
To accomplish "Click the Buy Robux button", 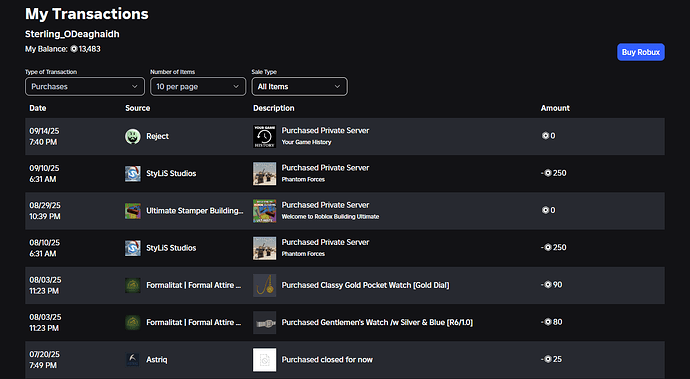I will point(641,52).
